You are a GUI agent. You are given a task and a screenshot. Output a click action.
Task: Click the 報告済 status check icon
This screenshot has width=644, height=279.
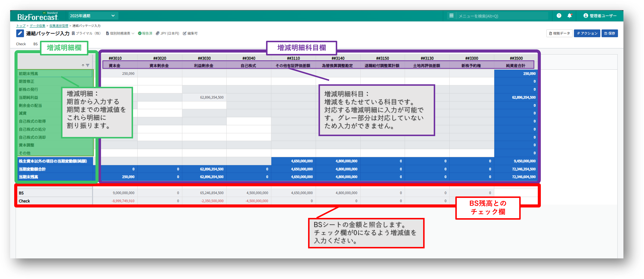[140, 33]
